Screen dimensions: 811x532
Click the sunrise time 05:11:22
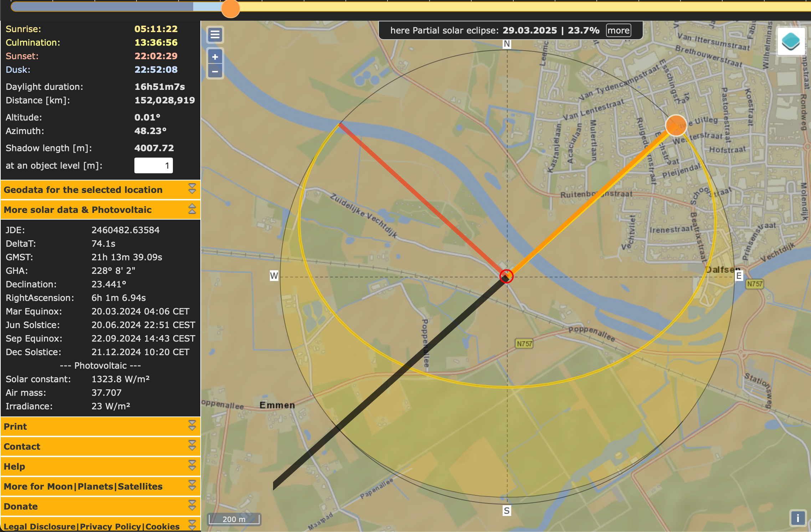(156, 29)
